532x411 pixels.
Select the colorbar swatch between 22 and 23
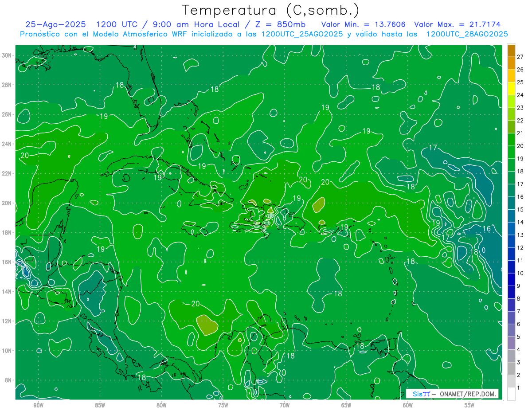(511, 114)
